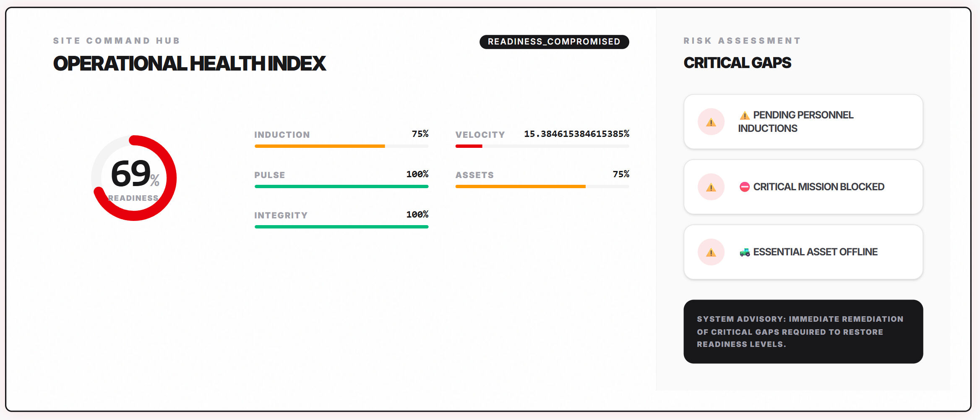Click the warning icon beside Pending Personnel Inductions

[x=710, y=122]
